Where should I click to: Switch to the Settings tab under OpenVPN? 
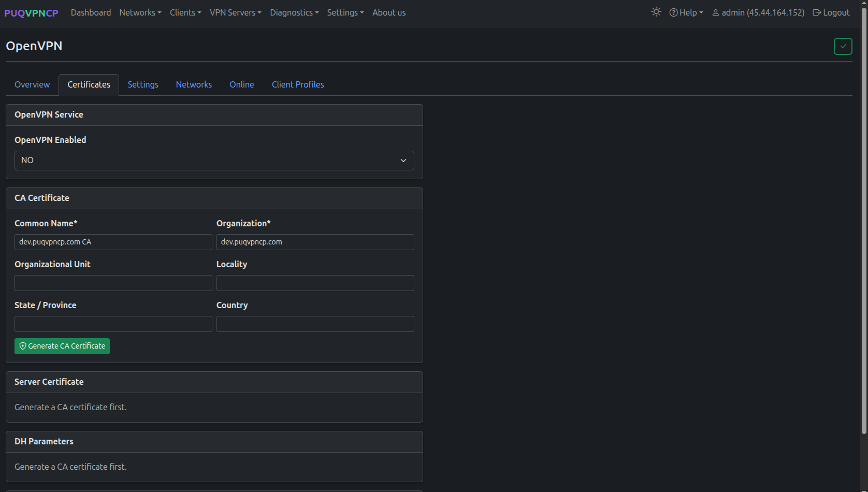click(x=143, y=84)
